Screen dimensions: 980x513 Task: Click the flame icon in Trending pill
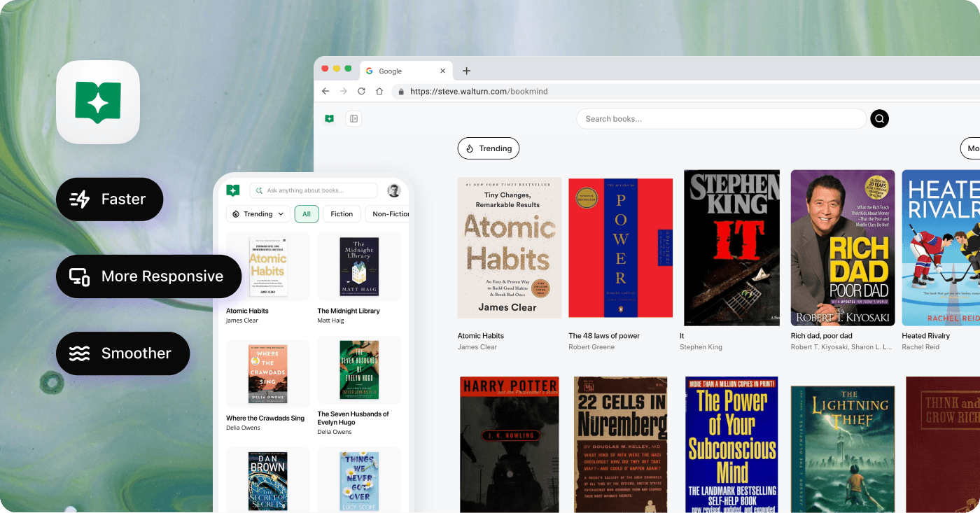click(x=470, y=148)
